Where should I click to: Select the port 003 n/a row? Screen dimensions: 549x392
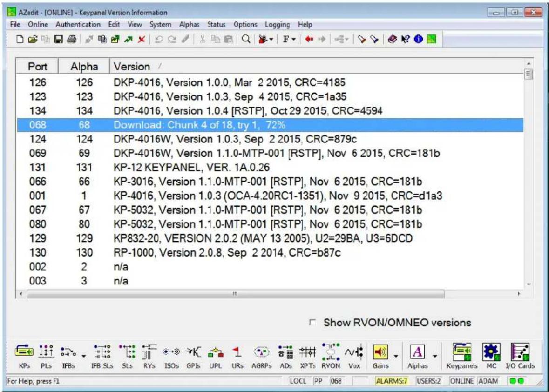pos(270,281)
